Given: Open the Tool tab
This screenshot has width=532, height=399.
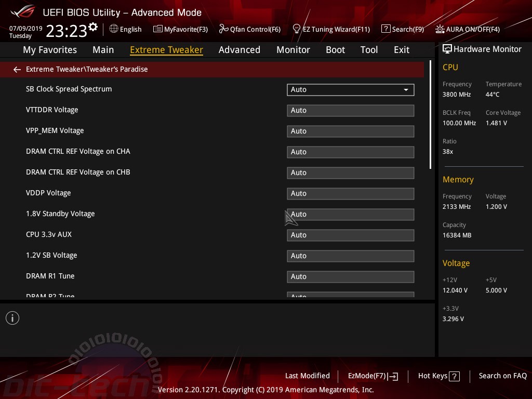Looking at the screenshot, I should point(369,50).
